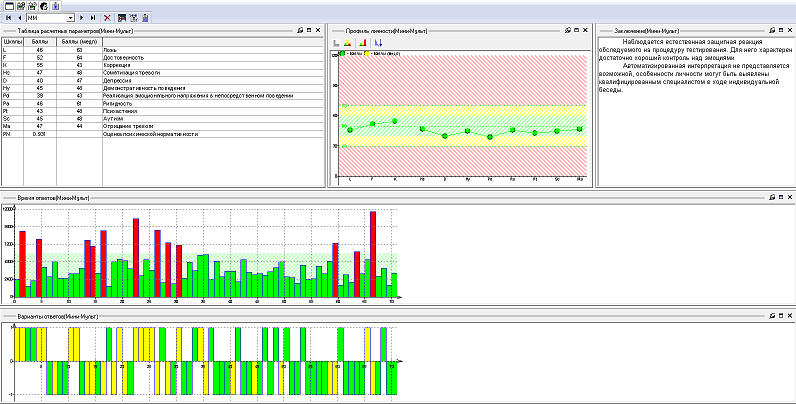Click first chart icon in profile toolbar
Viewport: 796px width, 404px height.
click(336, 43)
